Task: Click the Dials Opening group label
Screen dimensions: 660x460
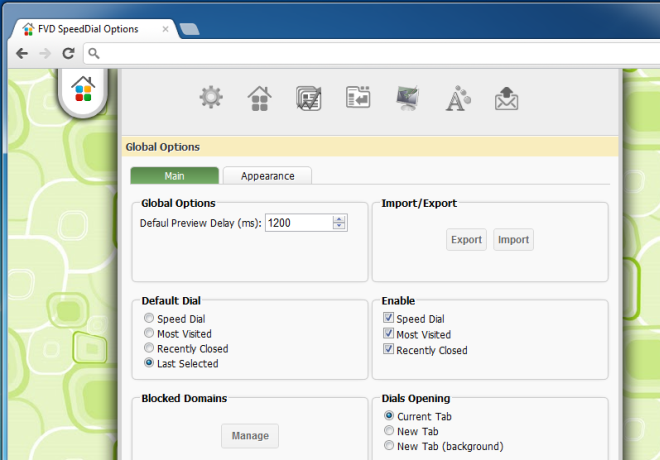Action: tap(416, 399)
